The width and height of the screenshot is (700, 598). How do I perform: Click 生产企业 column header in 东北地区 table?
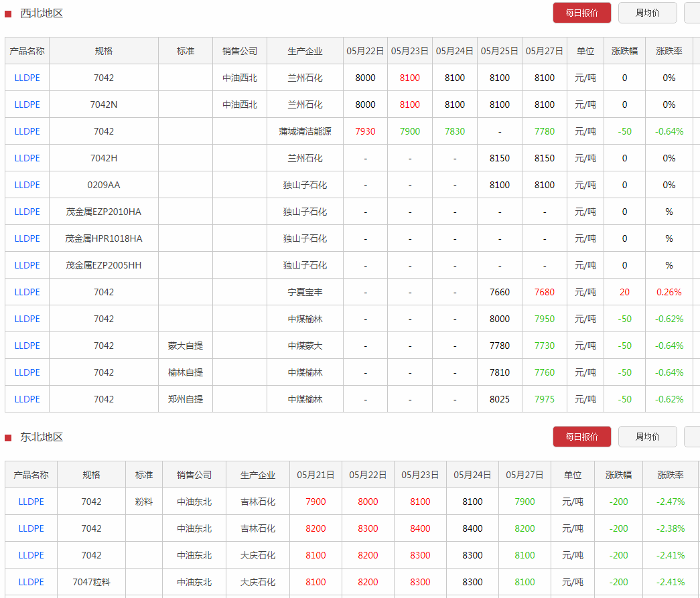pyautogui.click(x=258, y=475)
